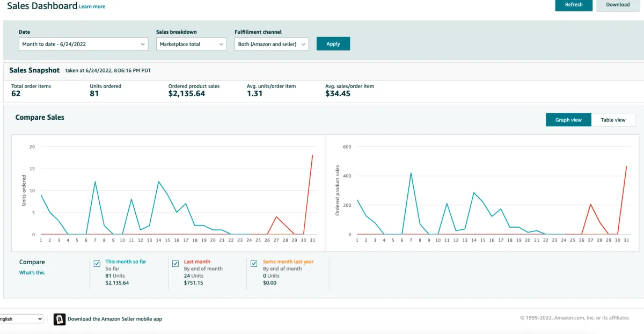Click the Ordered product sales chart axis label

(x=338, y=190)
